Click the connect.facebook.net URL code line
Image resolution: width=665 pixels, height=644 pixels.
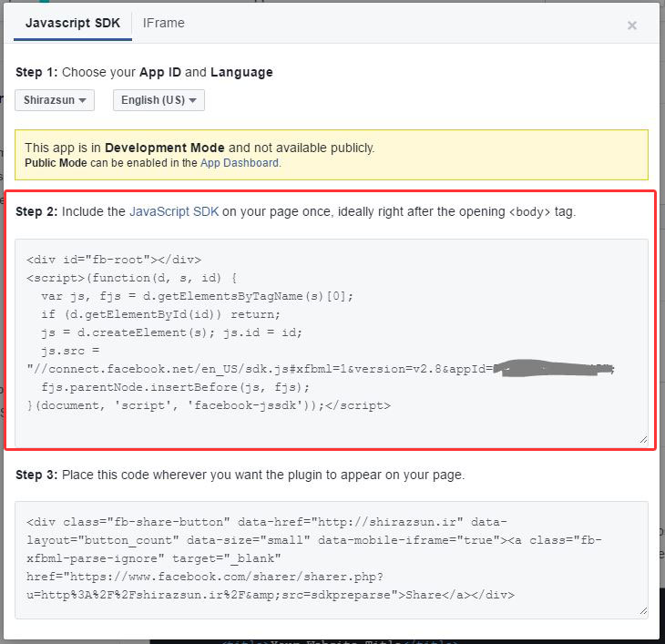click(320, 369)
